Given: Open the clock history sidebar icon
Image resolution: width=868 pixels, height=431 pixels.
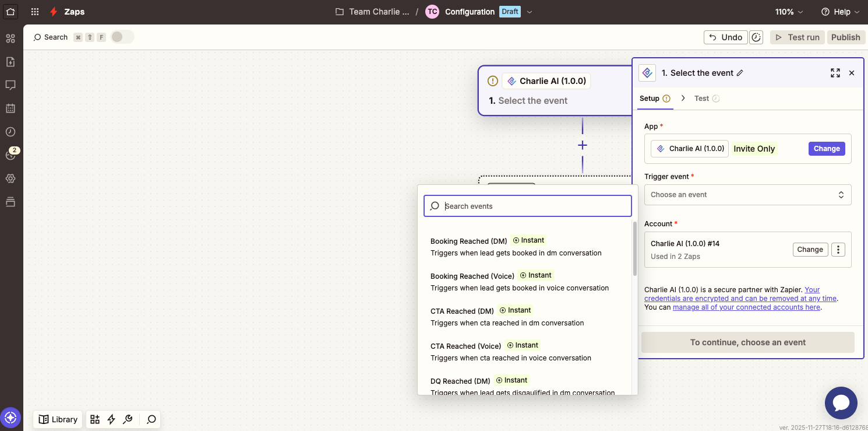Looking at the screenshot, I should 10,132.
